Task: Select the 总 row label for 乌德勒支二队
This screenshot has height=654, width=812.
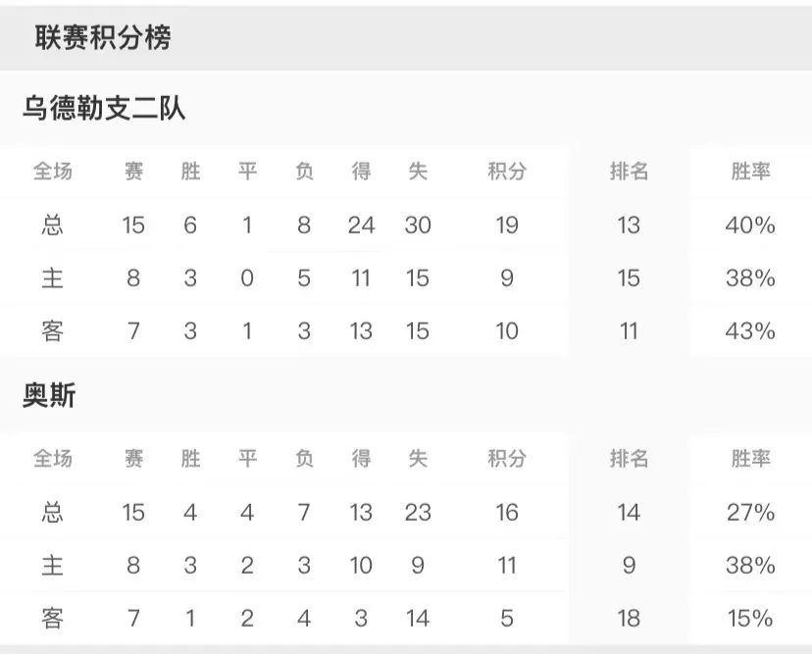Action: pos(53,226)
